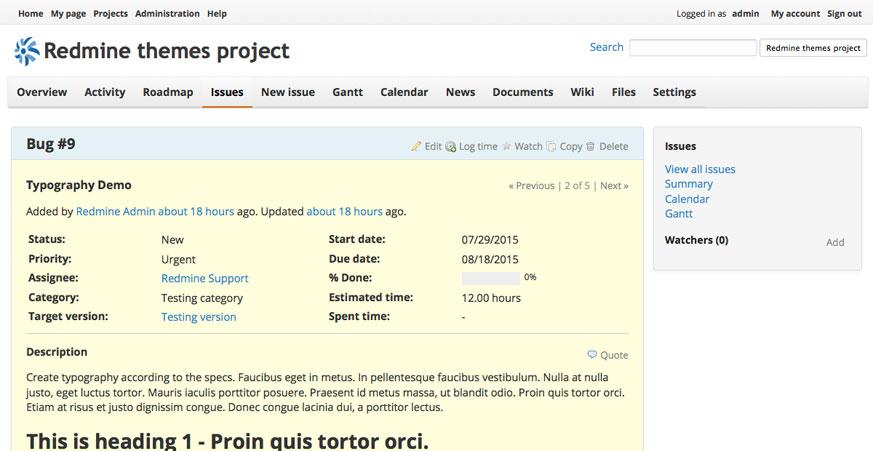Add a watcher using the Add link
The width and height of the screenshot is (873, 451).
pyautogui.click(x=835, y=242)
